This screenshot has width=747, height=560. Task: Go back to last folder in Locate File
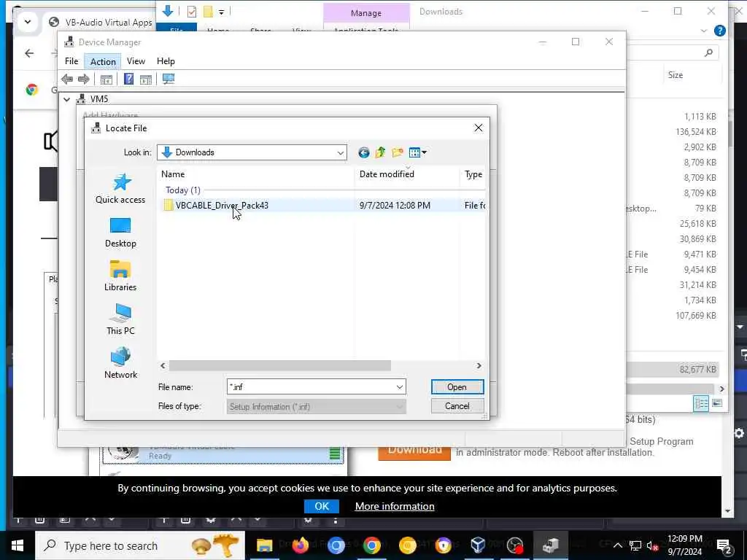pyautogui.click(x=363, y=152)
